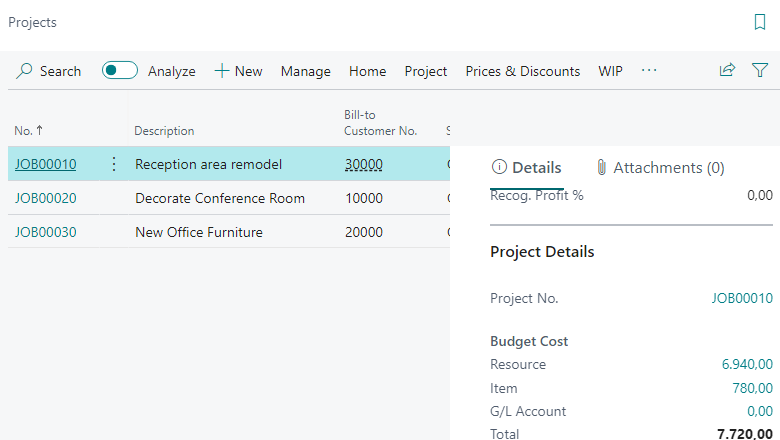Select Reception area remodel description
Viewport: 780px width, 440px height.
point(208,164)
